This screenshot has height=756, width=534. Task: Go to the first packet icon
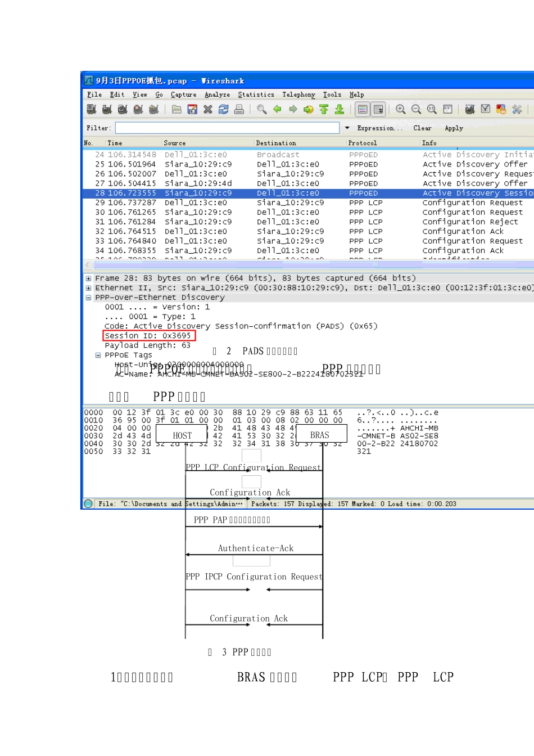[x=324, y=109]
